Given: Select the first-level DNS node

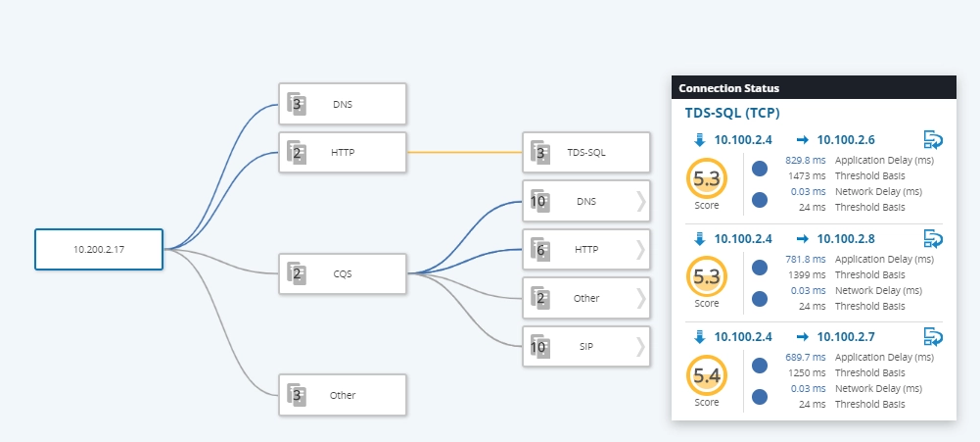Looking at the screenshot, I should (x=343, y=104).
